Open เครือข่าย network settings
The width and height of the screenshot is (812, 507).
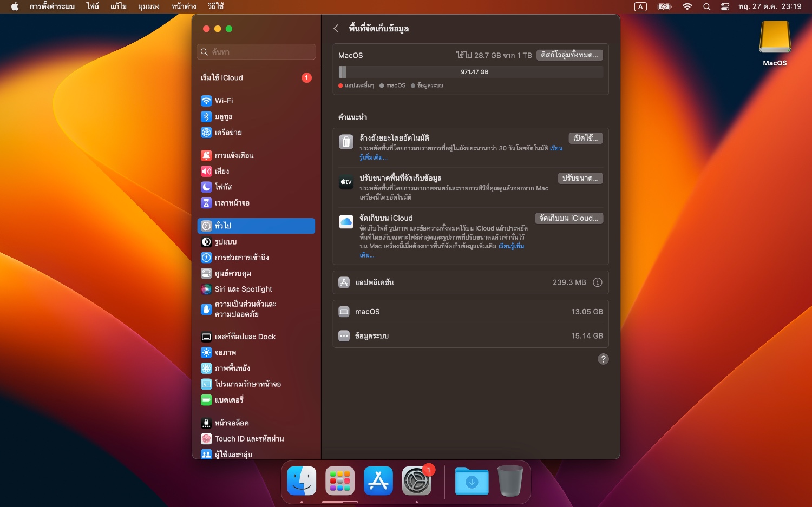256,132
